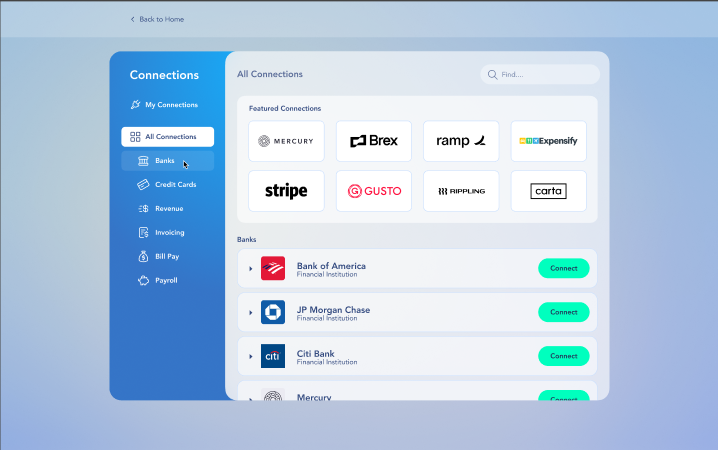Focus the Find search field
The height and width of the screenshot is (450, 718).
point(540,74)
